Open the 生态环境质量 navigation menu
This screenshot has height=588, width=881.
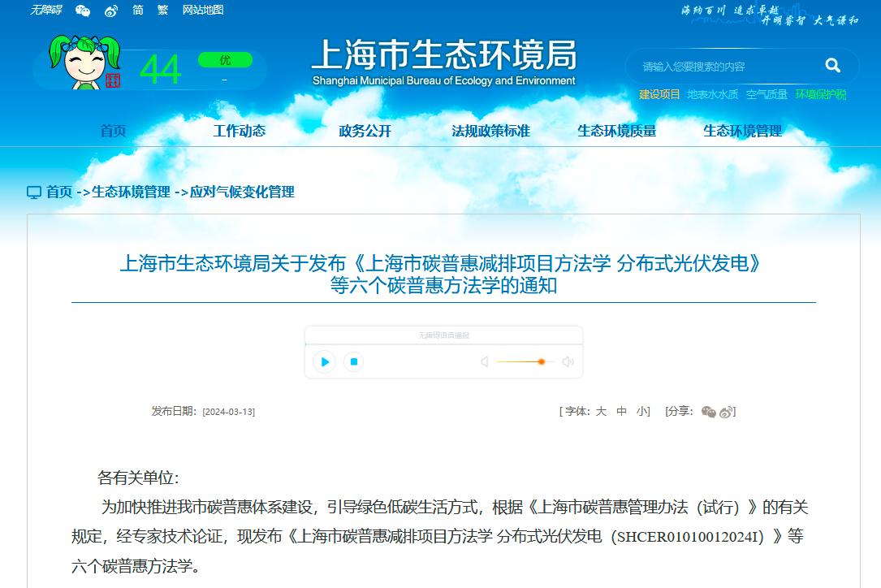click(616, 131)
